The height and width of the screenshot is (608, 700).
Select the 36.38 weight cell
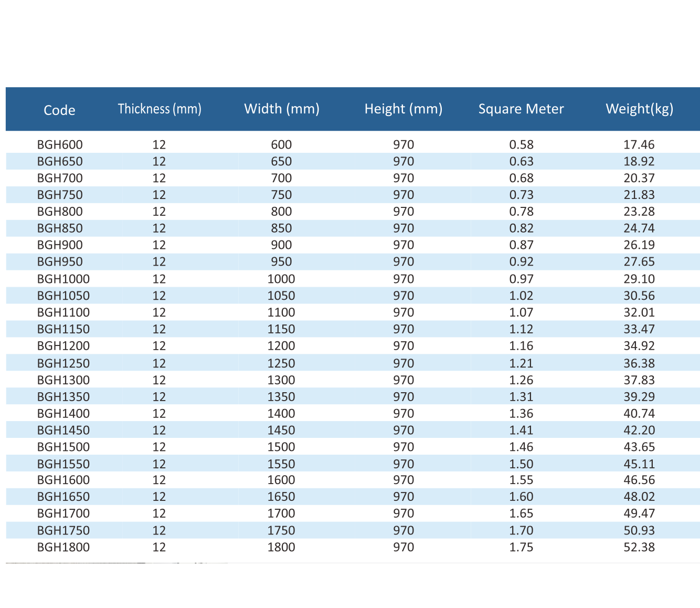[x=639, y=363]
